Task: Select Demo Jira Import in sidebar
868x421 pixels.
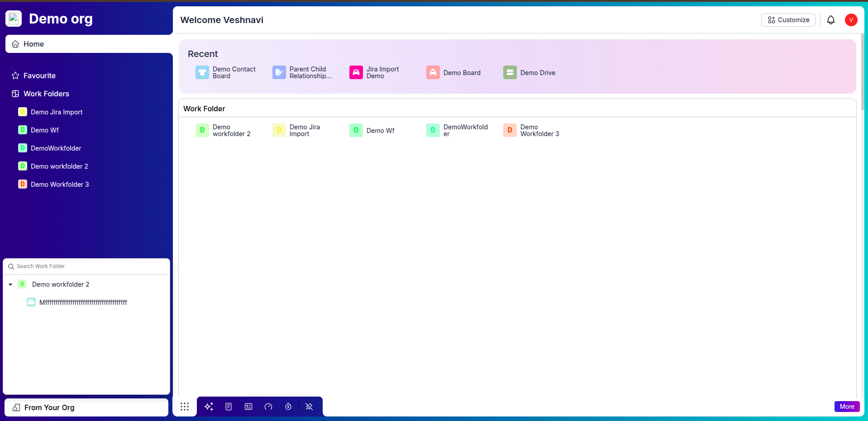Action: click(57, 112)
